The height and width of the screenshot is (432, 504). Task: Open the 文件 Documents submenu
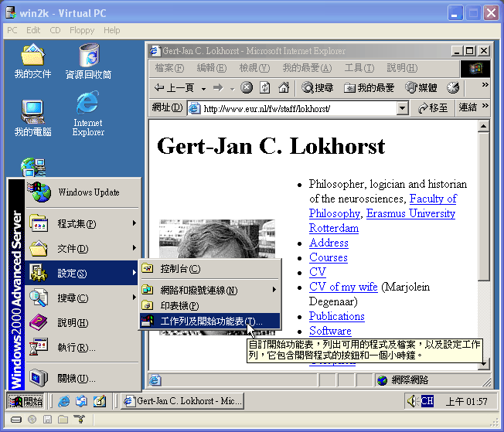83,248
